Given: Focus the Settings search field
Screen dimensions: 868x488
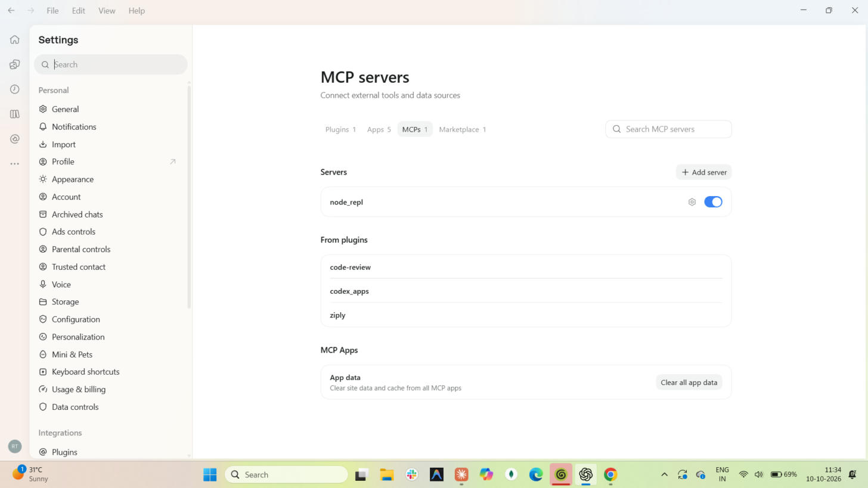Looking at the screenshot, I should point(111,64).
